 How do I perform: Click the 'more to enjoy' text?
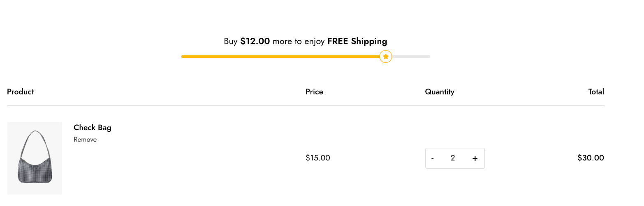[299, 41]
